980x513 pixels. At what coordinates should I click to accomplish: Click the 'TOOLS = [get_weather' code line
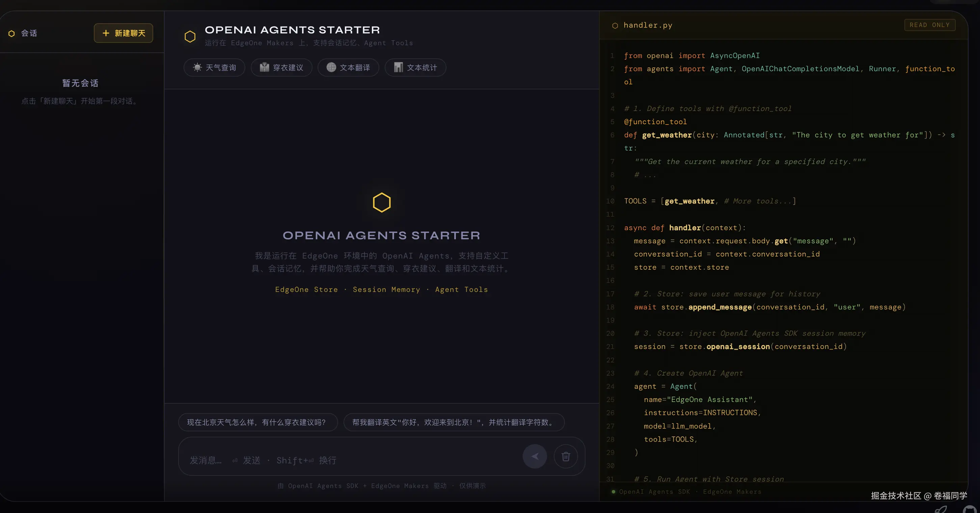tap(710, 201)
